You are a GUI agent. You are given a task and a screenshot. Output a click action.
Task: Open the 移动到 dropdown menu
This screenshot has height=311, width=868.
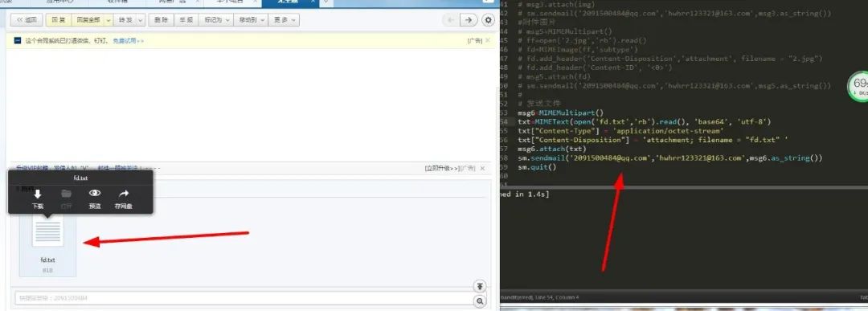click(x=250, y=20)
